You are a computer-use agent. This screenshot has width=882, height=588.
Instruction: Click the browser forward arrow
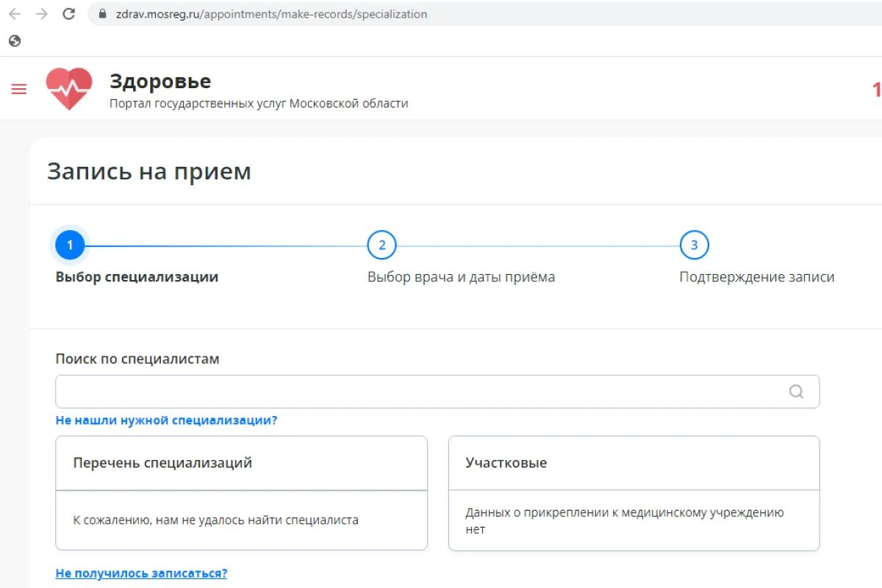click(42, 14)
